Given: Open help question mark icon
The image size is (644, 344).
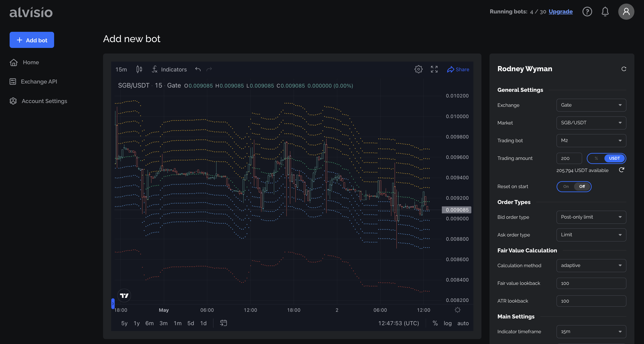Looking at the screenshot, I should (x=587, y=11).
